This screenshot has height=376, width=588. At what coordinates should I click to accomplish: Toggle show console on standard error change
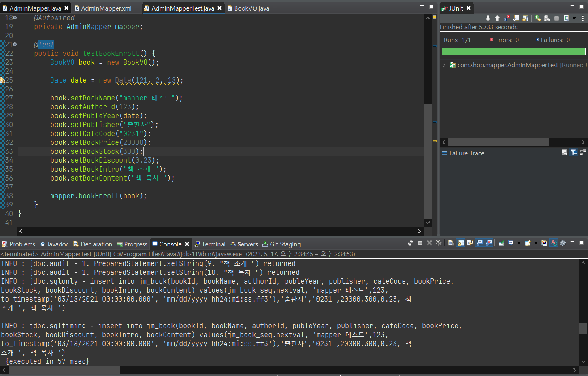489,243
